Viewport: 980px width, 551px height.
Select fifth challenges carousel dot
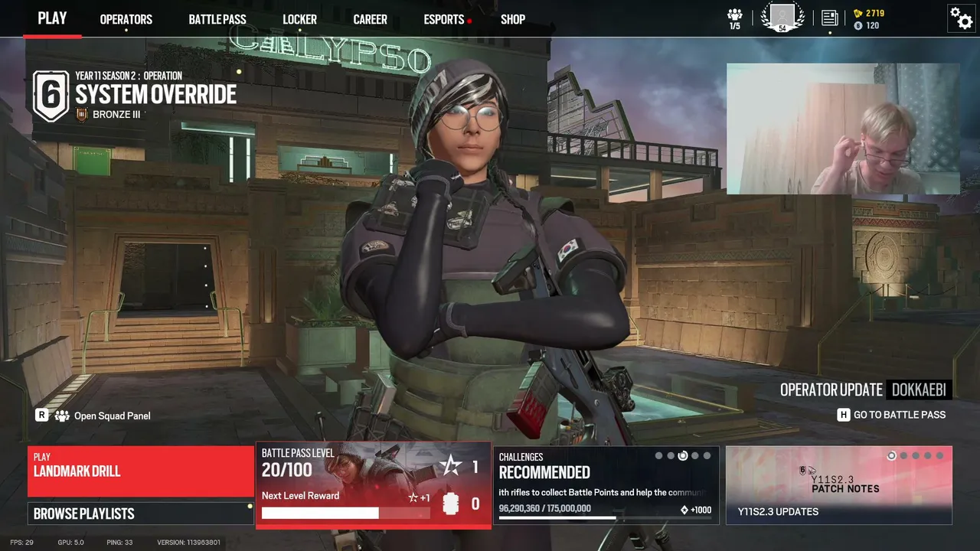click(x=707, y=456)
